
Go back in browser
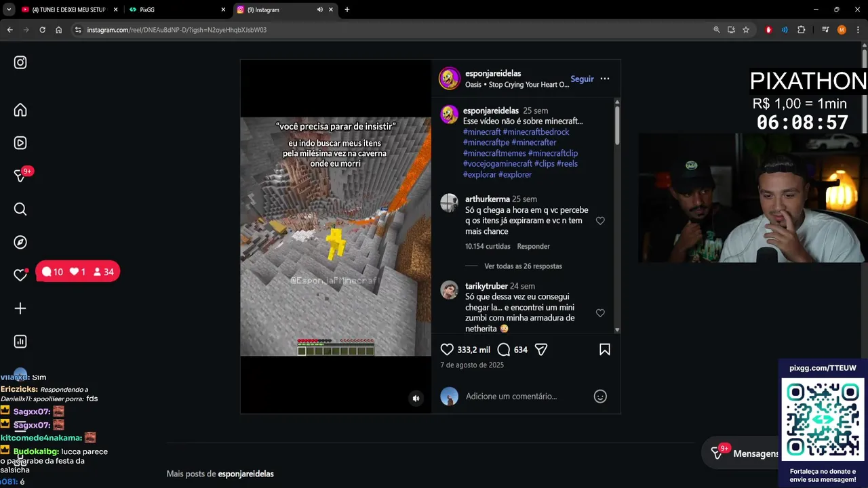pos(9,30)
